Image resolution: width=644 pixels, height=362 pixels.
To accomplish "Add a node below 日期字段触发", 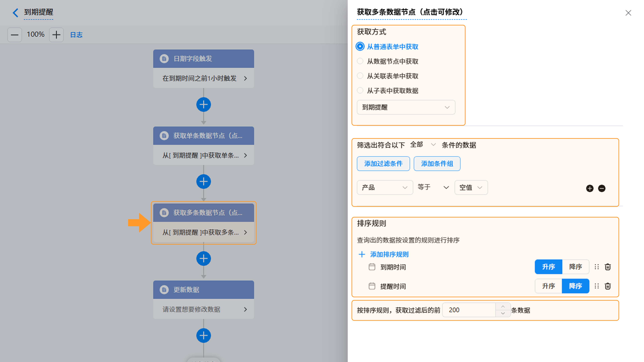I will coord(203,105).
